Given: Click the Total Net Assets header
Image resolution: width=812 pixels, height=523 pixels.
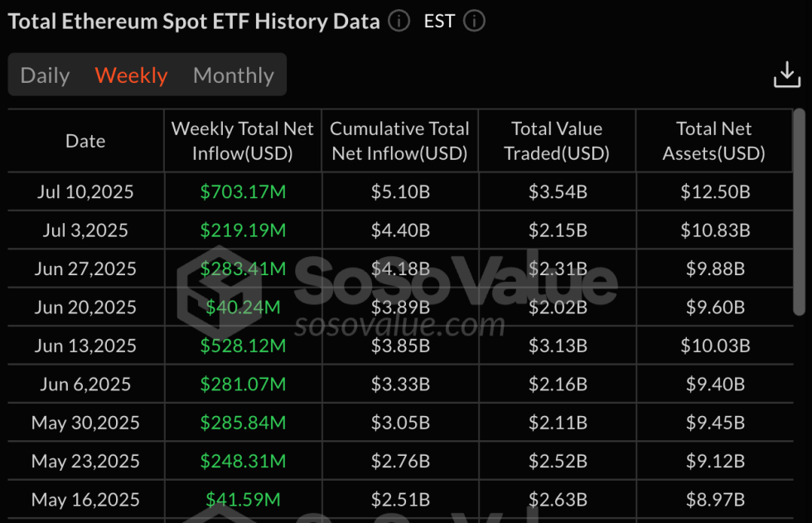Looking at the screenshot, I should point(713,141).
